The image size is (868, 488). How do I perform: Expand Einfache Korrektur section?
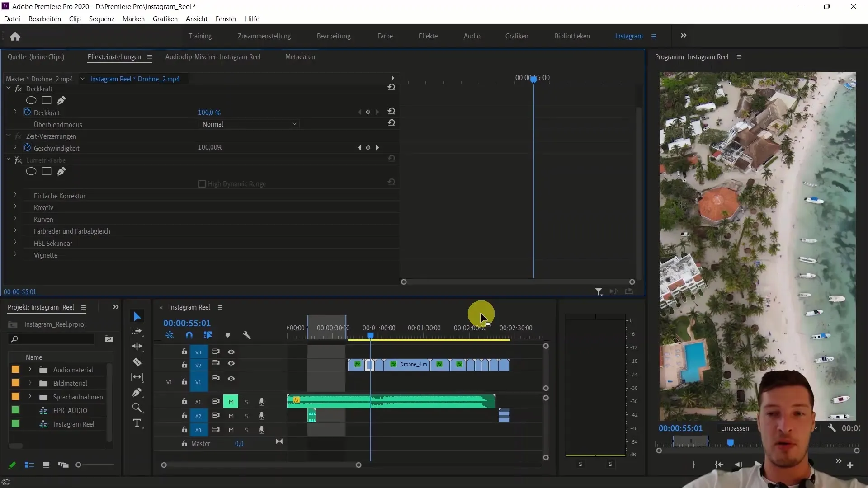15,195
